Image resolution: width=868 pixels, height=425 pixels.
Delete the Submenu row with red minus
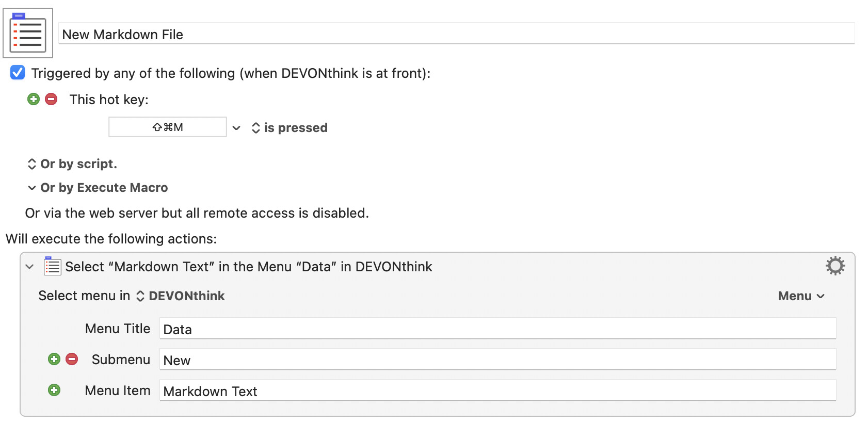click(72, 359)
